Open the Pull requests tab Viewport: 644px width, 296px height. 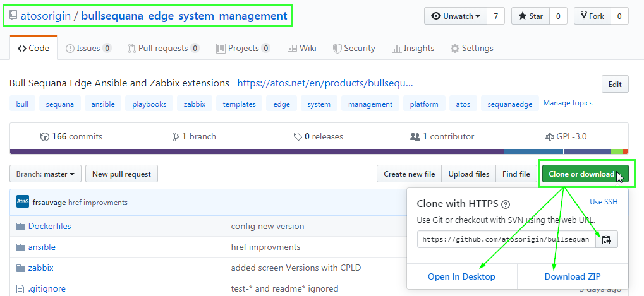[x=164, y=49]
